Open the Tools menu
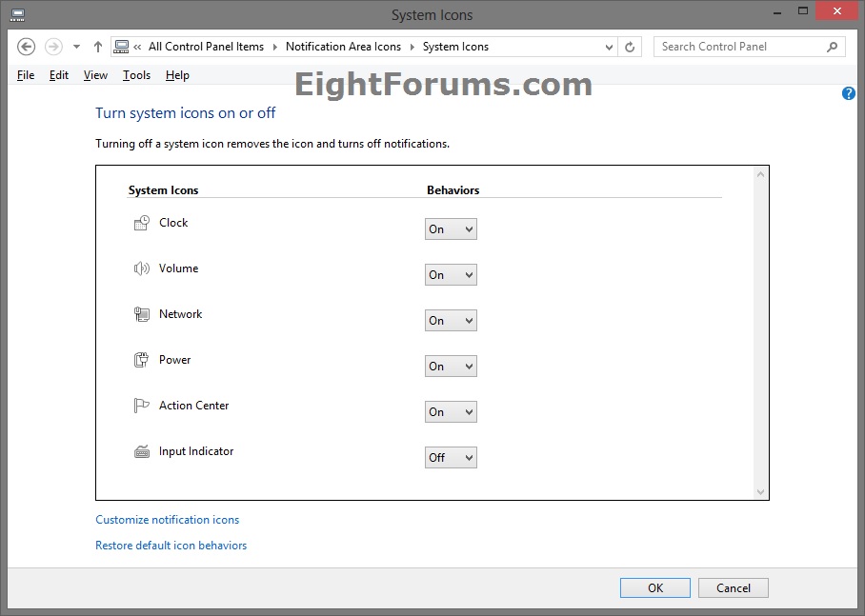Viewport: 865px width, 616px height. [136, 75]
